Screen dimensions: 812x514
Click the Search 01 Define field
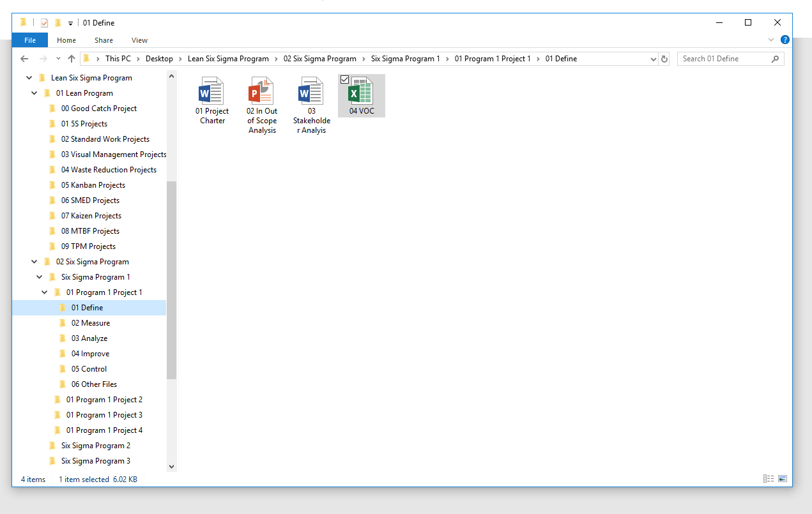coord(730,59)
